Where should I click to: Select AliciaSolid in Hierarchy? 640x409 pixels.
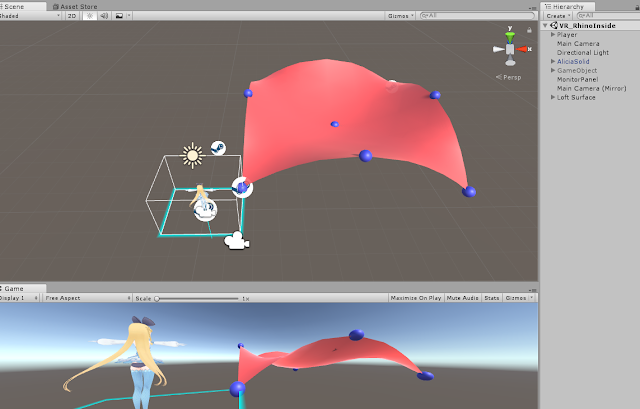(573, 62)
